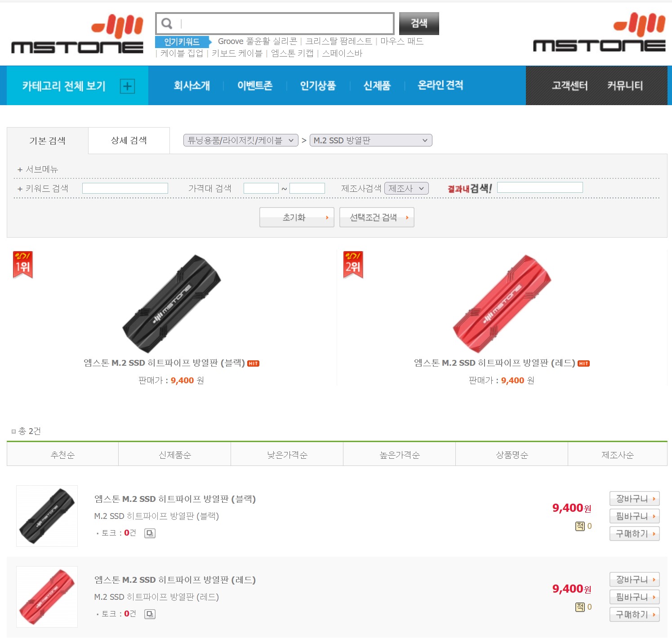Focus the minimum price input field
Image resolution: width=672 pixels, height=638 pixels.
click(261, 188)
